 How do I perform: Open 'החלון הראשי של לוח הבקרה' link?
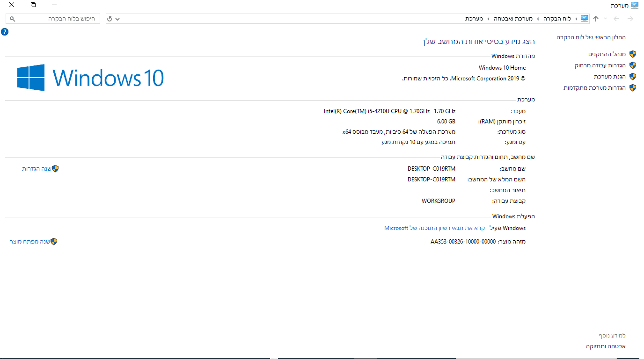591,37
